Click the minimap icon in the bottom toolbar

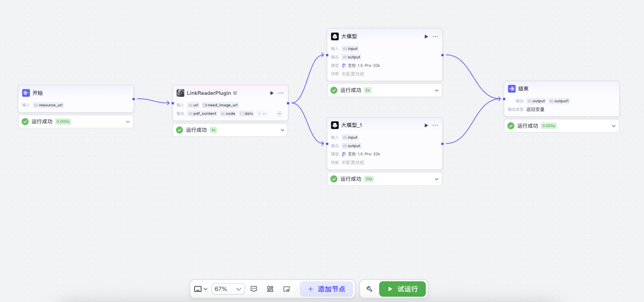coord(287,289)
